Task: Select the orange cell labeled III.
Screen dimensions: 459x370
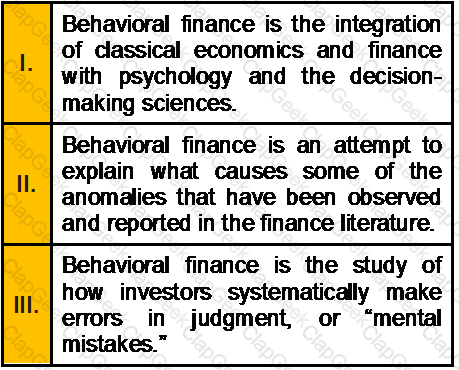Action: pyautogui.click(x=27, y=305)
